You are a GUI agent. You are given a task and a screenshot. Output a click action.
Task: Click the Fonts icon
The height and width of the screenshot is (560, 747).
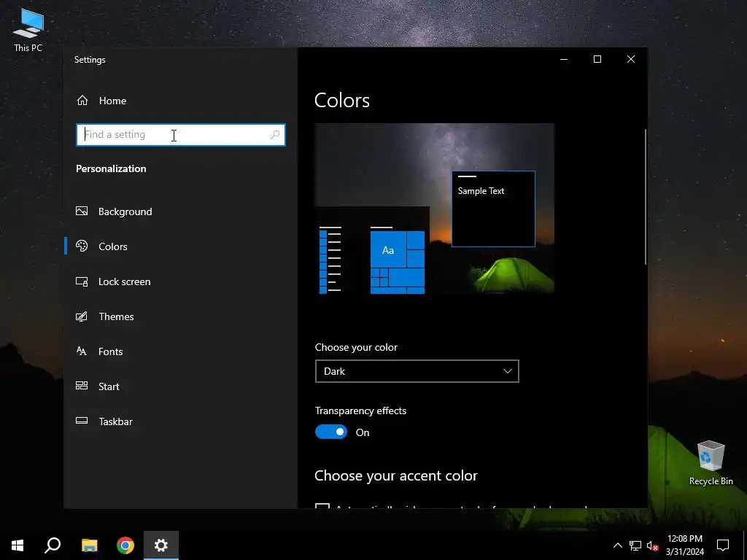pos(82,351)
